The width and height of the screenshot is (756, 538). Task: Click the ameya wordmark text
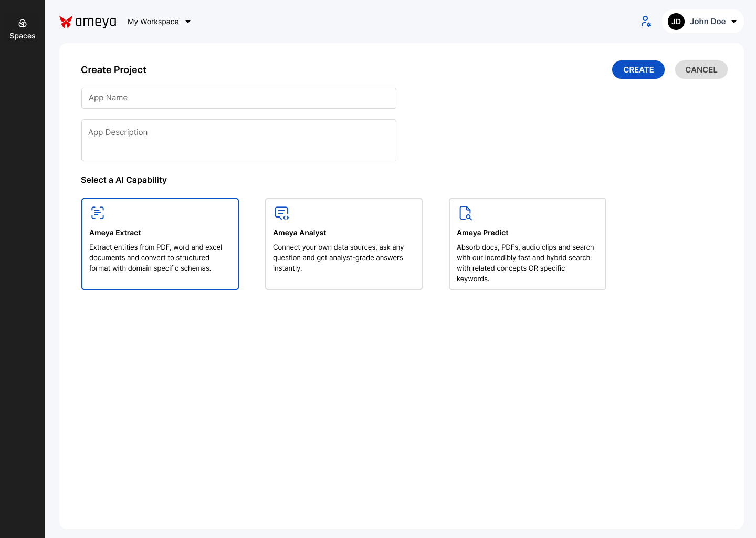pos(96,22)
